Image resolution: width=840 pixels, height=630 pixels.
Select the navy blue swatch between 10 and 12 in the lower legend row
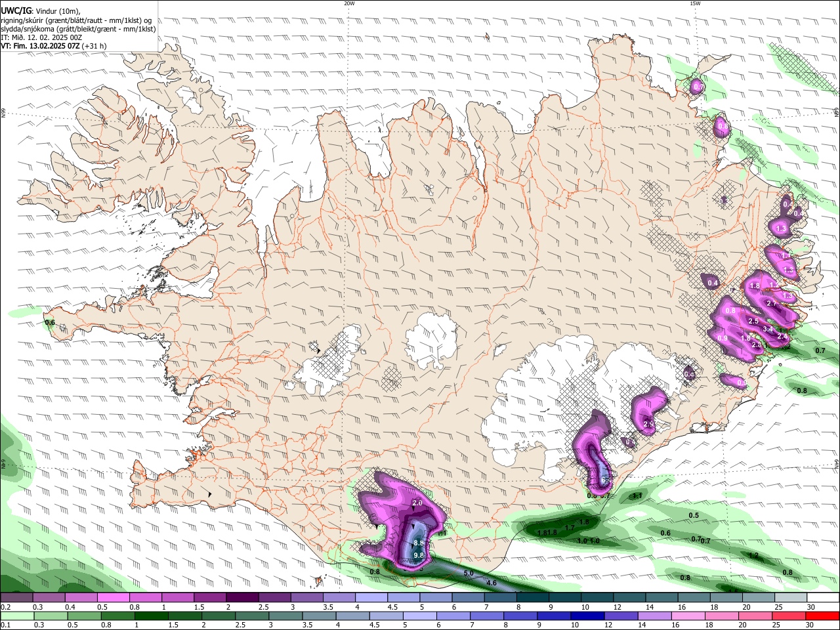(586, 616)
